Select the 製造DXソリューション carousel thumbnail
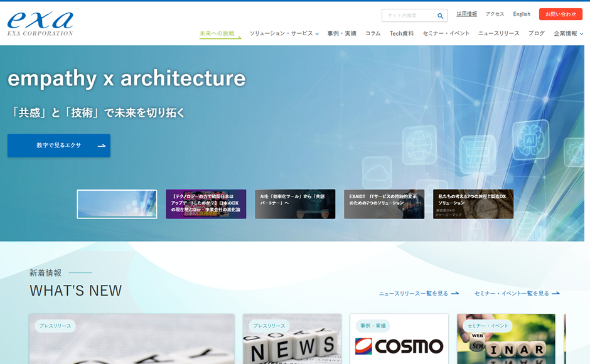The width and height of the screenshot is (590, 364). click(473, 204)
